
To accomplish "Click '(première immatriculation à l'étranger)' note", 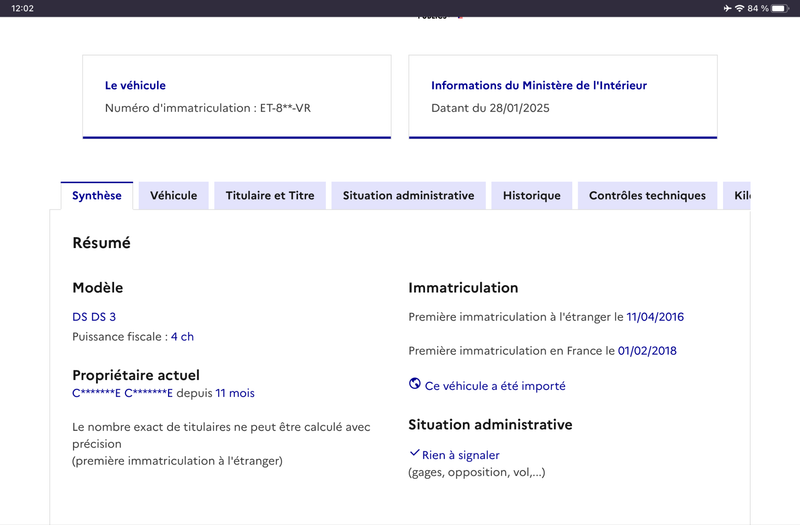I will coord(177,461).
